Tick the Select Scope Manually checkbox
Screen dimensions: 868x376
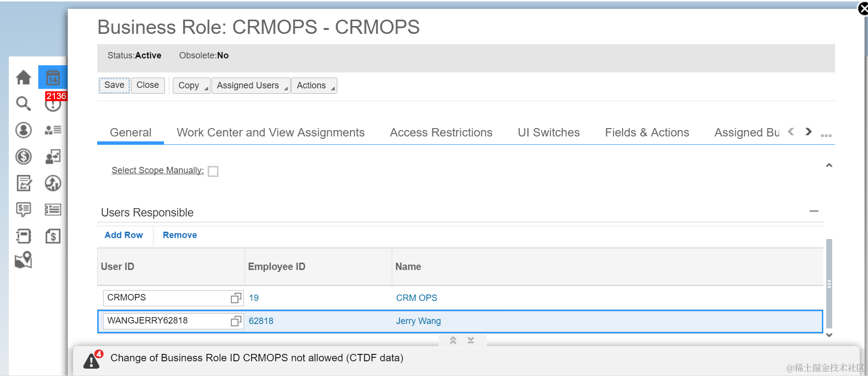(x=213, y=171)
